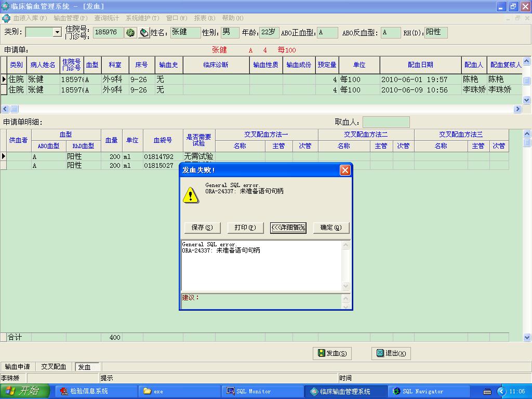
Task: Click the 确定(O) button in the dialog
Action: 331,228
